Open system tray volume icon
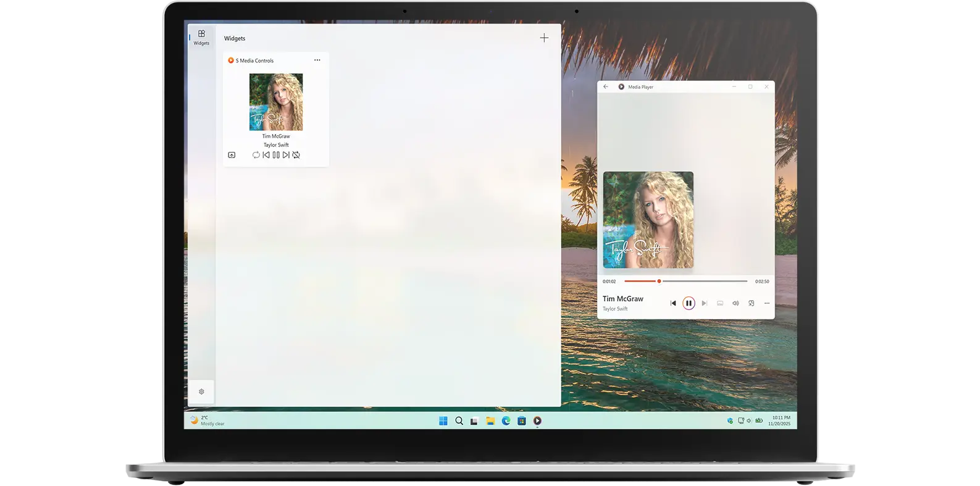This screenshot has height=486, width=980. pyautogui.click(x=749, y=421)
